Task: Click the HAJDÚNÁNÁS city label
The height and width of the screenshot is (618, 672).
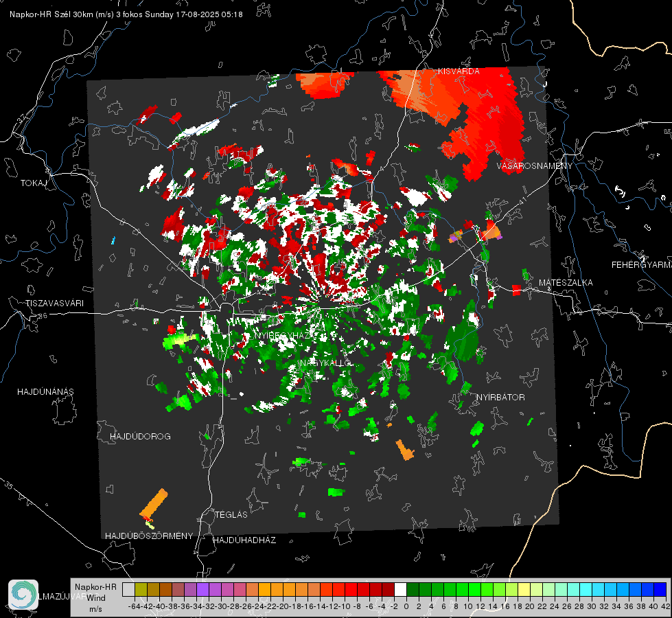Action: coord(45,391)
